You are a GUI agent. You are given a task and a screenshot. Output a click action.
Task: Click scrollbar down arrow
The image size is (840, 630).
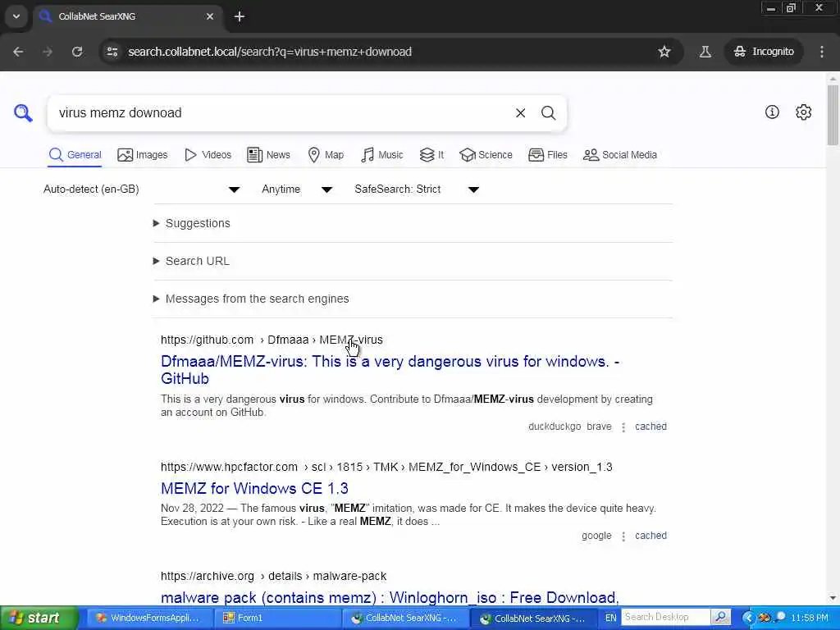833,598
